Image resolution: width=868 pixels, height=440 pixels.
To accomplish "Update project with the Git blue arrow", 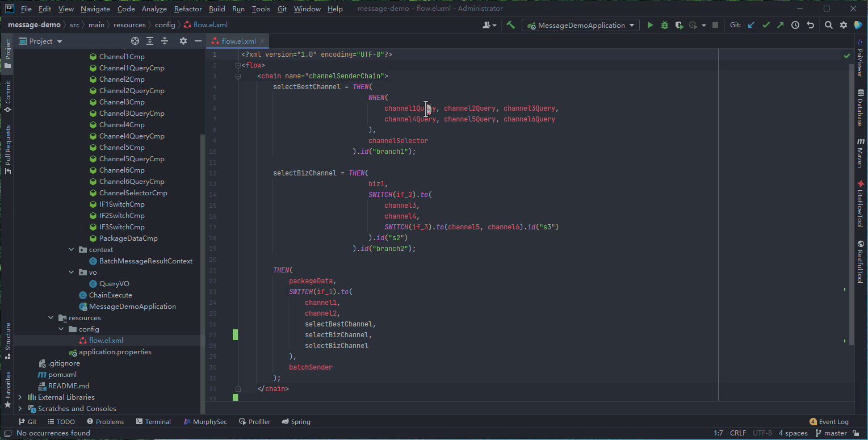I will pyautogui.click(x=751, y=25).
